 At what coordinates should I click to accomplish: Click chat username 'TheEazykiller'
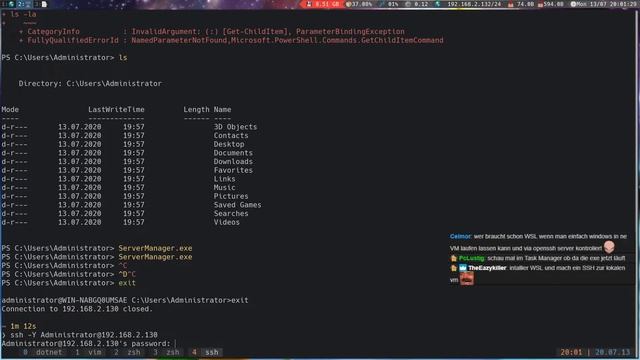coord(487,268)
